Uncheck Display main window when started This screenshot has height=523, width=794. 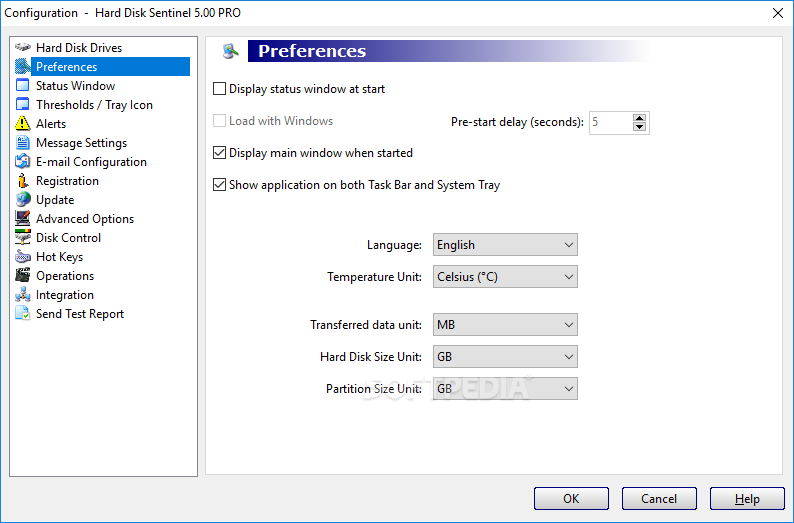point(219,152)
